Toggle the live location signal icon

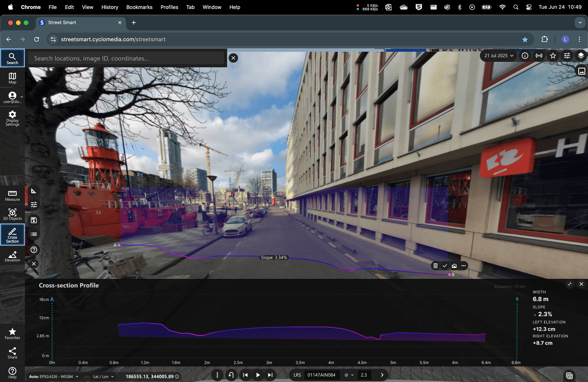539,56
